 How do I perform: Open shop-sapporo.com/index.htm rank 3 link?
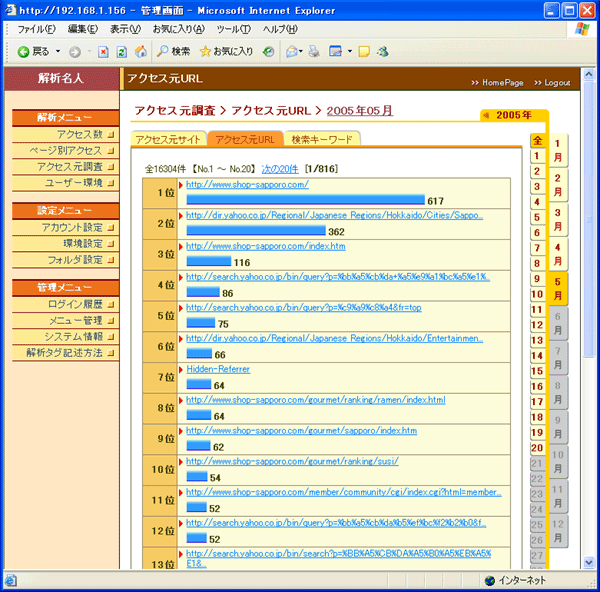(x=266, y=246)
